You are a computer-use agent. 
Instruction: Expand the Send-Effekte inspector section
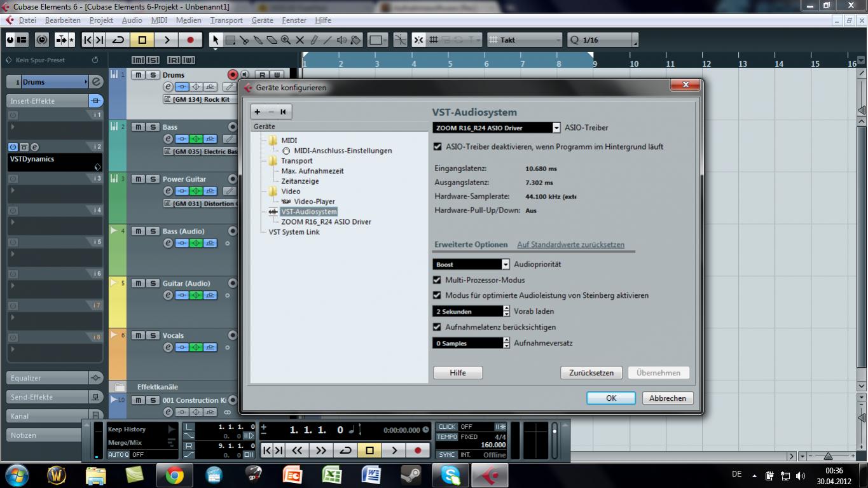tap(55, 397)
